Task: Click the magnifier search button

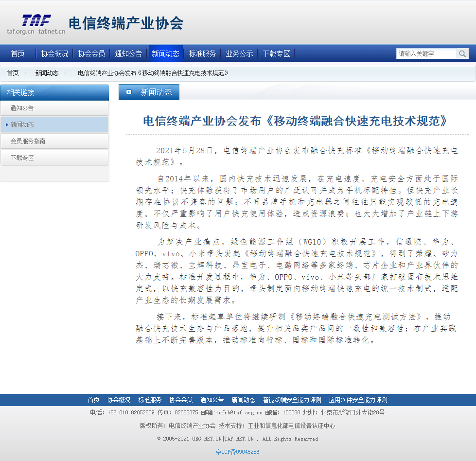Action: pos(462,53)
